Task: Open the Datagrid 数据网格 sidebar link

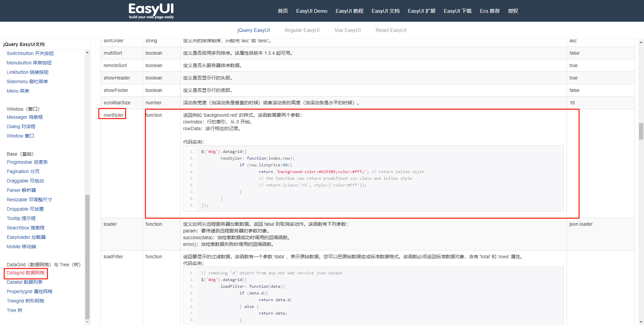Action: [x=25, y=273]
